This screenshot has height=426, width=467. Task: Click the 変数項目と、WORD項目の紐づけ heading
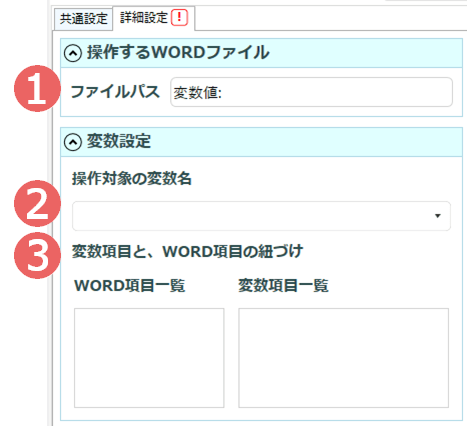click(187, 252)
